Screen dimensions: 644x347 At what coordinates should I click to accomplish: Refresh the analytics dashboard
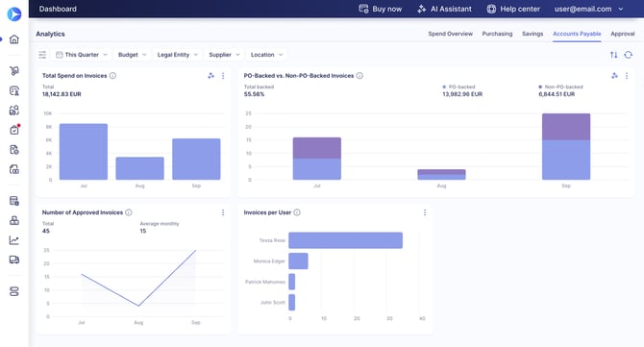point(628,55)
